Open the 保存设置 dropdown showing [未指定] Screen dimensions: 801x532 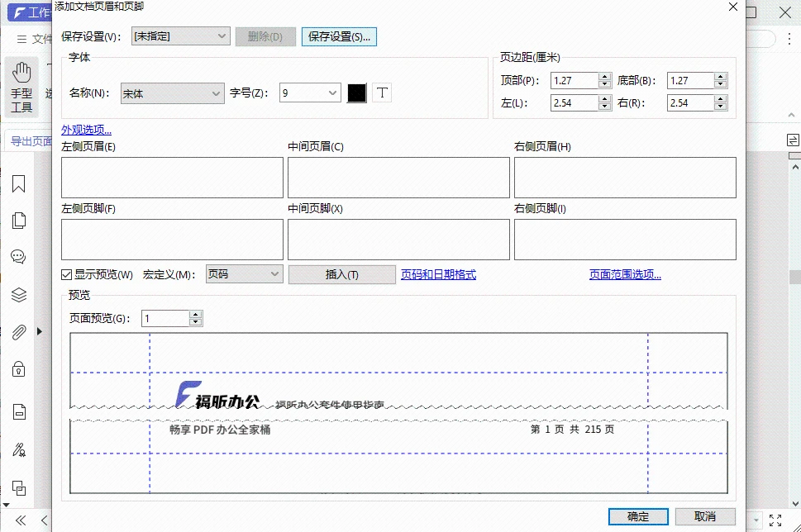coord(181,36)
